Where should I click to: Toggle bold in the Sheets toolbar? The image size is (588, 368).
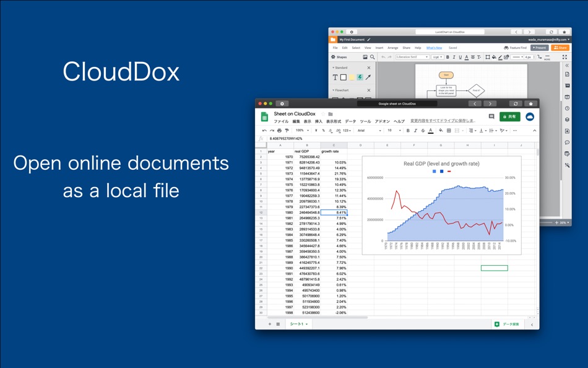[x=408, y=131]
